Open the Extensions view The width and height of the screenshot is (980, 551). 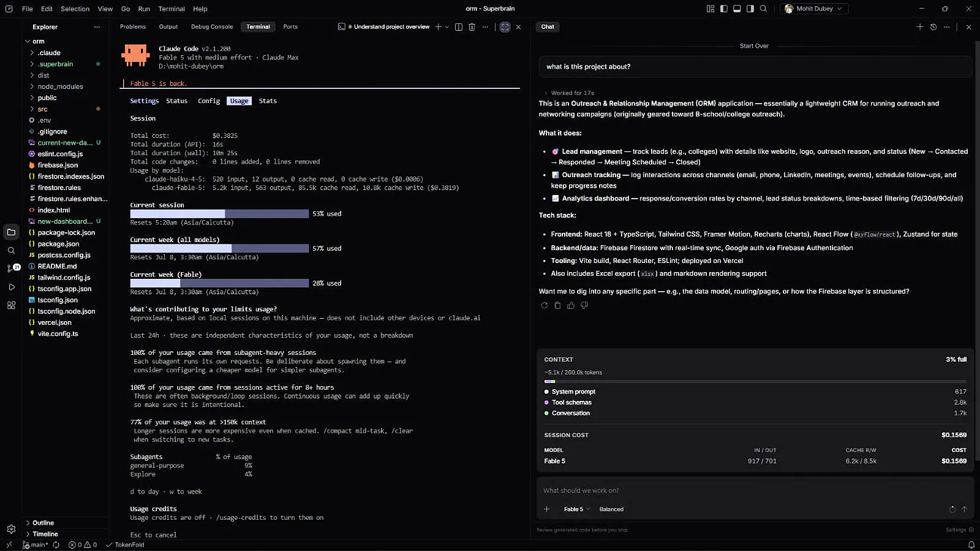11,305
